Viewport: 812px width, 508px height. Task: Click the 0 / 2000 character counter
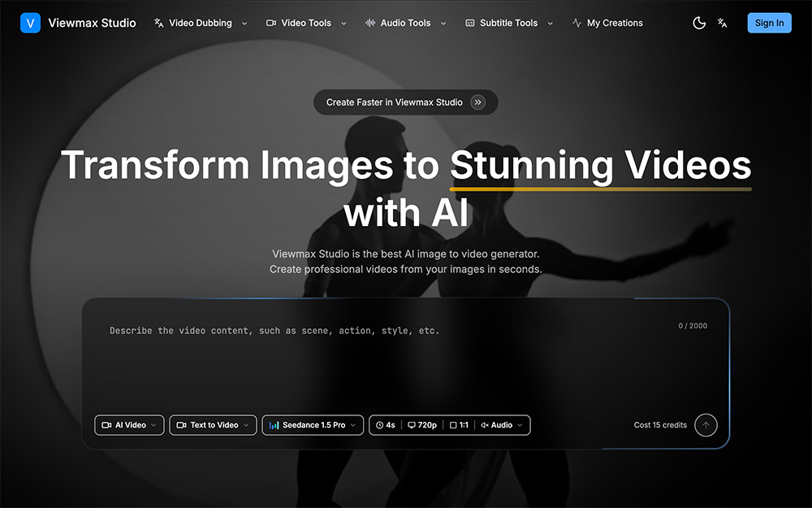pos(693,326)
